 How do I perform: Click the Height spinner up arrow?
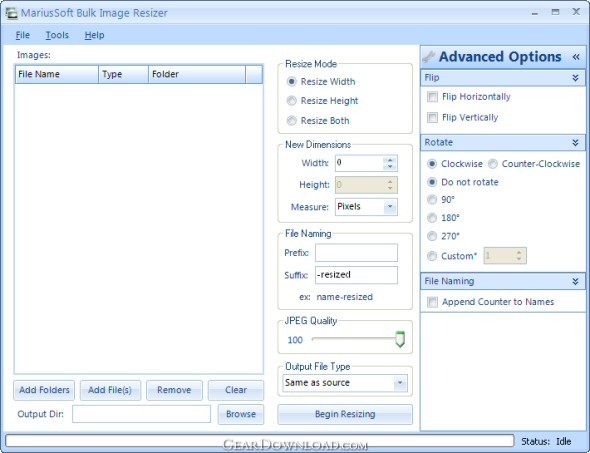pyautogui.click(x=390, y=182)
